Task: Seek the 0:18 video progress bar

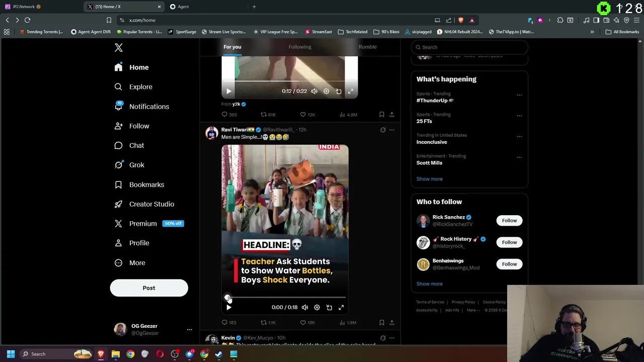Action: [x=285, y=297]
